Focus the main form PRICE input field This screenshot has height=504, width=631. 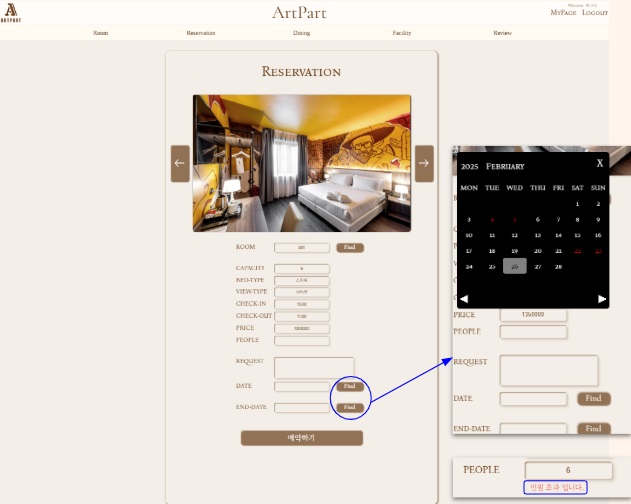pos(302,328)
